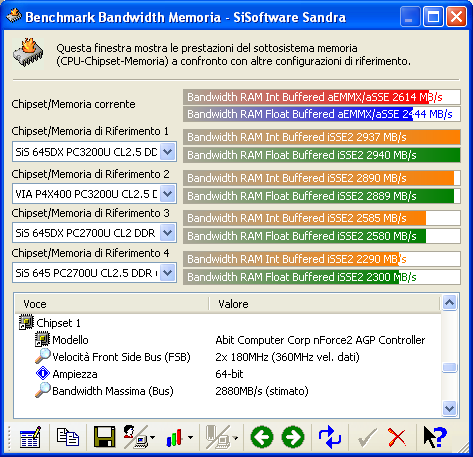Open dropdown arrow beside greyed computer icon
The image size is (473, 457).
pyautogui.click(x=235, y=437)
